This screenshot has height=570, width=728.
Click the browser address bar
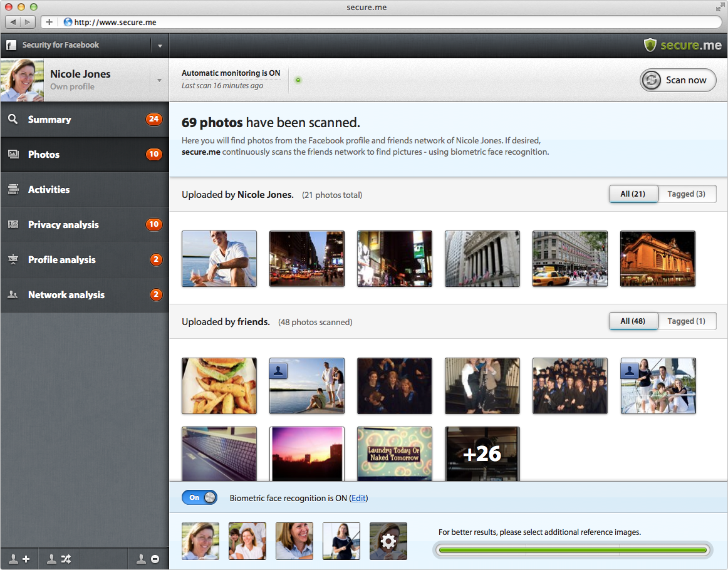[x=381, y=22]
